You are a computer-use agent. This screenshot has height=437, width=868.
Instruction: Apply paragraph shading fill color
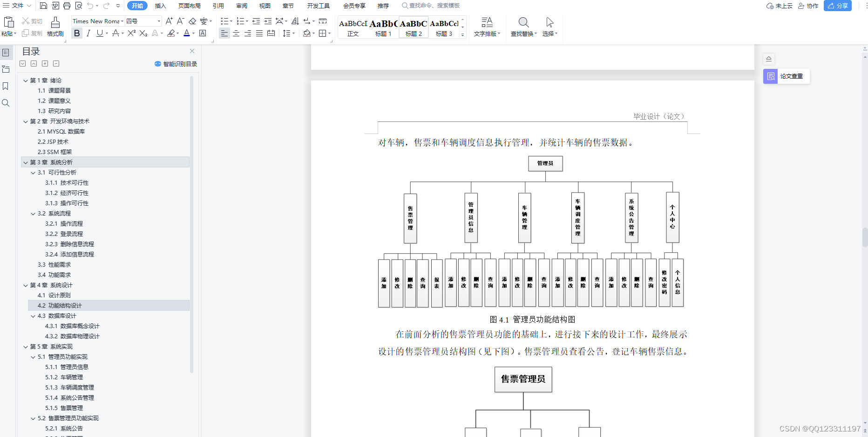point(306,33)
